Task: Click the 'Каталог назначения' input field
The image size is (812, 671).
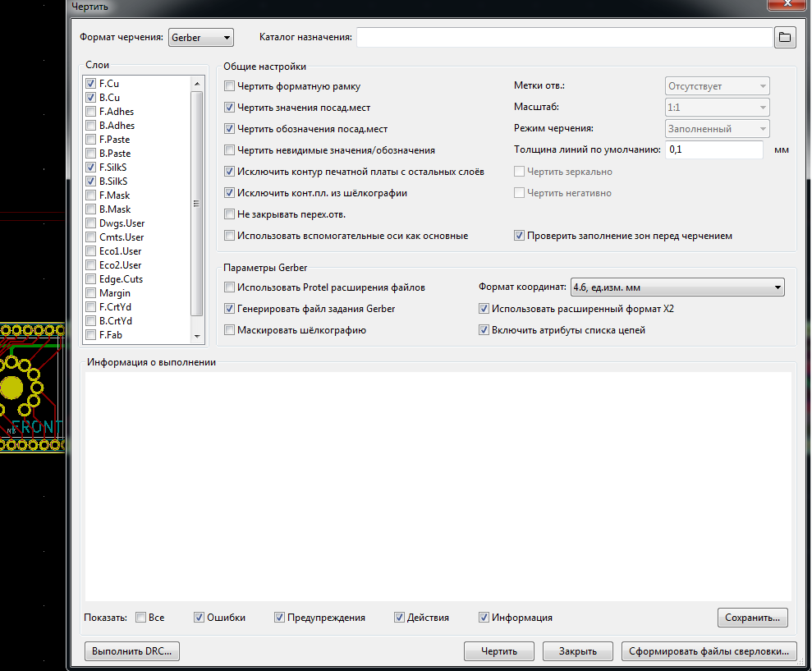Action: tap(563, 37)
